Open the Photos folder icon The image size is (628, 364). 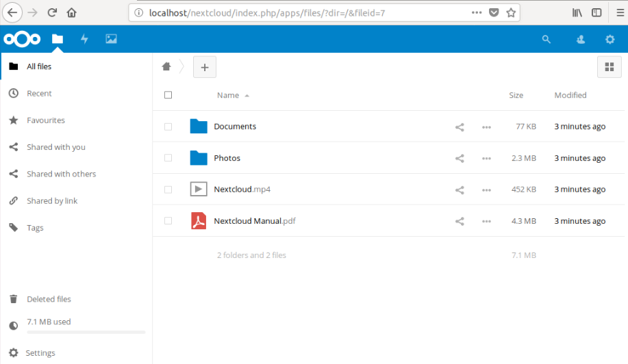coord(199,157)
